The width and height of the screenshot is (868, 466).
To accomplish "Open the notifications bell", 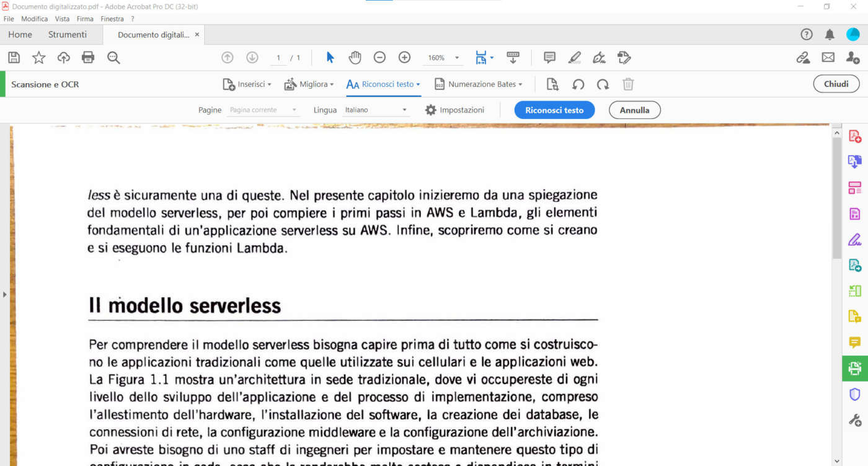I will [830, 35].
